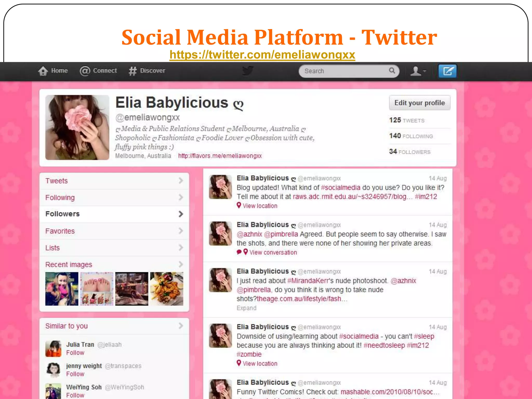The width and height of the screenshot is (532, 399).
Task: Click the speech bubble icon by View conversation
Action: point(239,252)
